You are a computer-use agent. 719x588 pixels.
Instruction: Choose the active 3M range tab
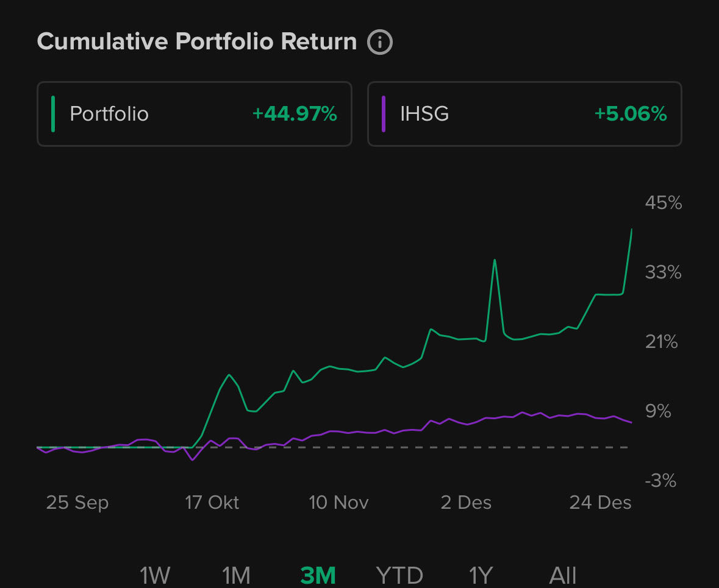click(318, 575)
